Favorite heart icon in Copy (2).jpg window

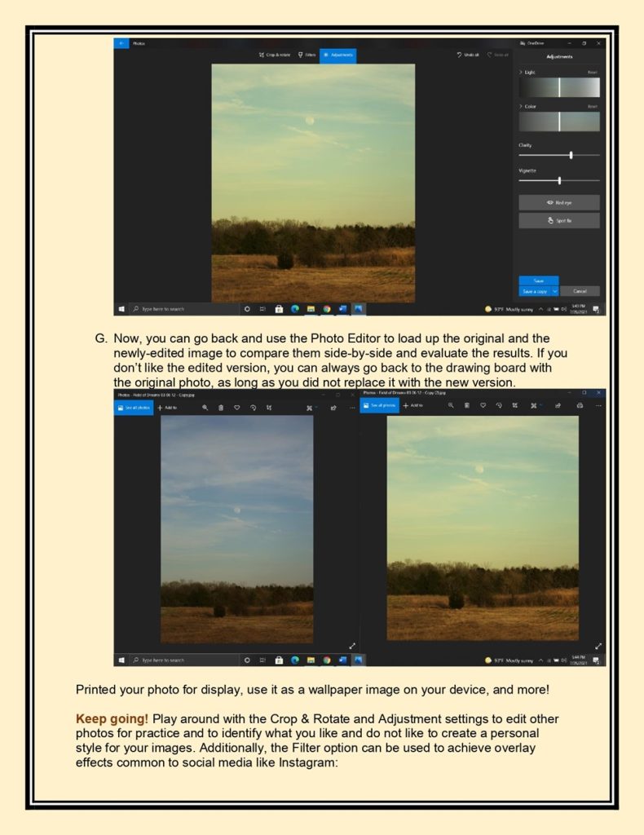483,405
